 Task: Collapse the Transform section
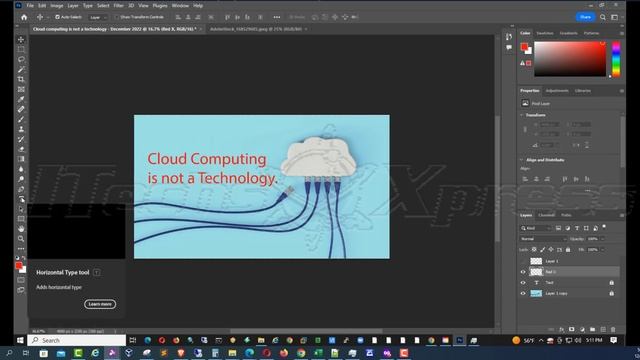click(x=522, y=115)
